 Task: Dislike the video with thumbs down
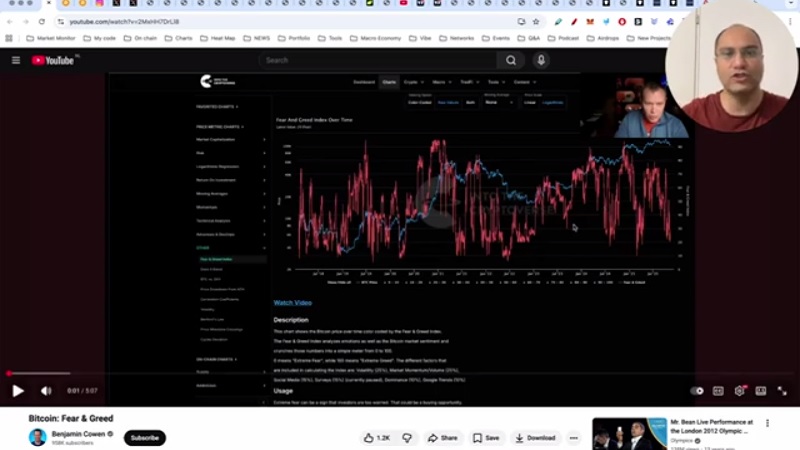407,438
